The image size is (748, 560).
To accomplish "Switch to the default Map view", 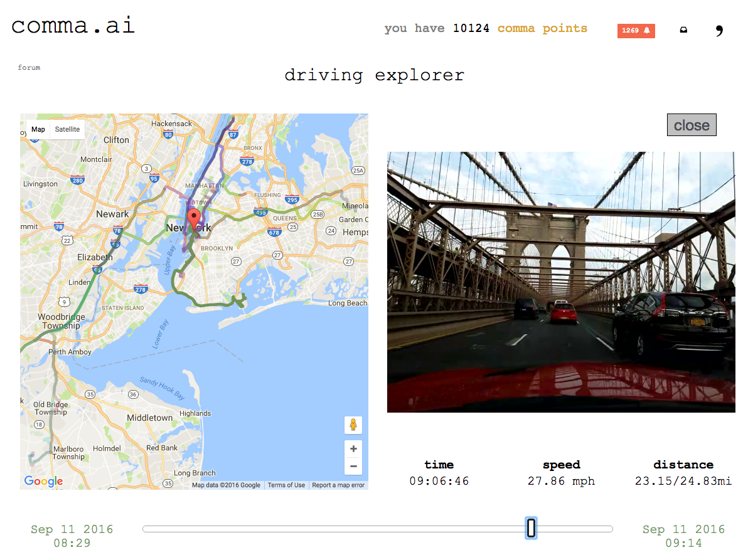I will tap(38, 129).
